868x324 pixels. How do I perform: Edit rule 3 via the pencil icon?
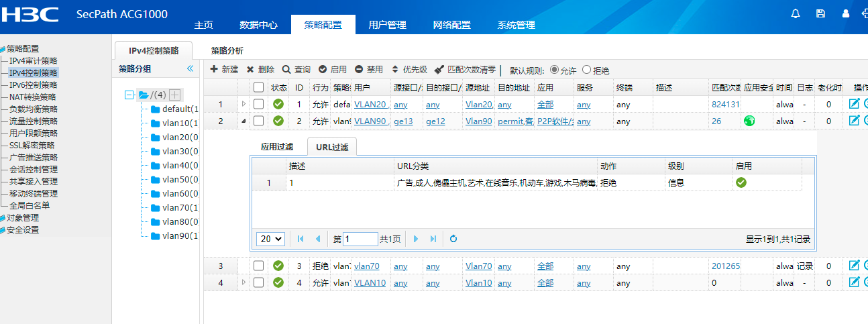click(x=854, y=266)
